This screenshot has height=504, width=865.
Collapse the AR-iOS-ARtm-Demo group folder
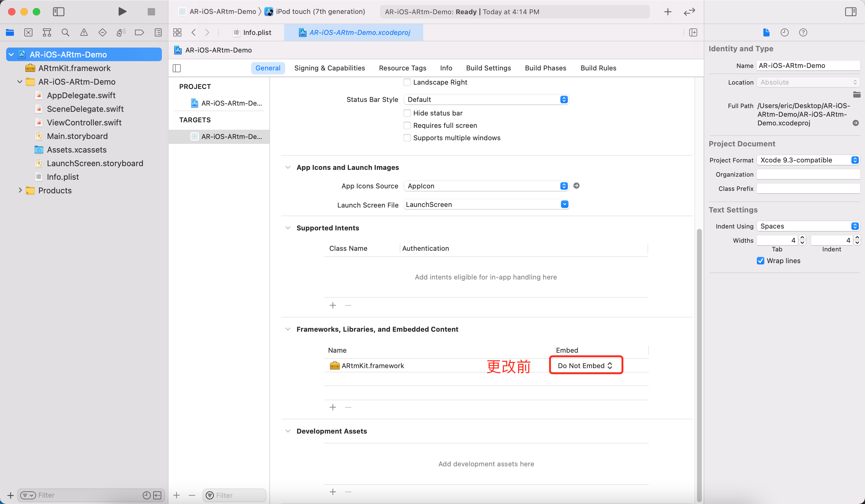(x=20, y=82)
